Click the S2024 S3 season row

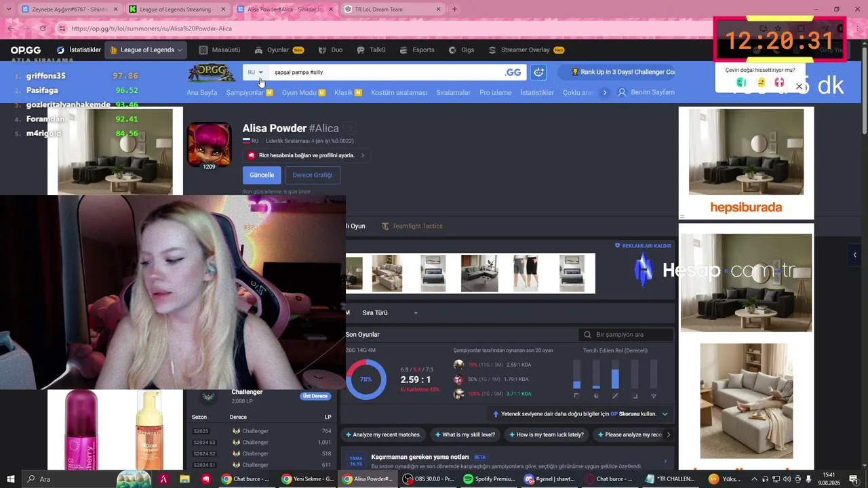click(262, 443)
